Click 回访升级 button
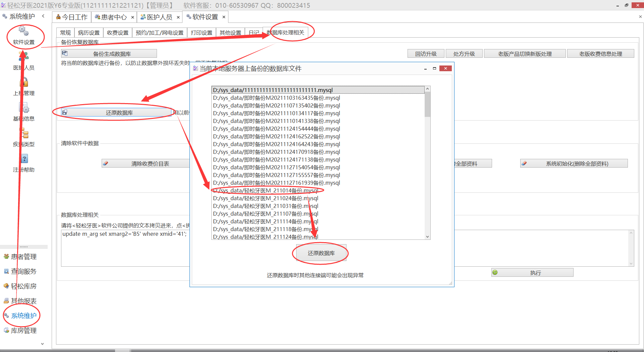This screenshot has width=644, height=352. coord(426,54)
